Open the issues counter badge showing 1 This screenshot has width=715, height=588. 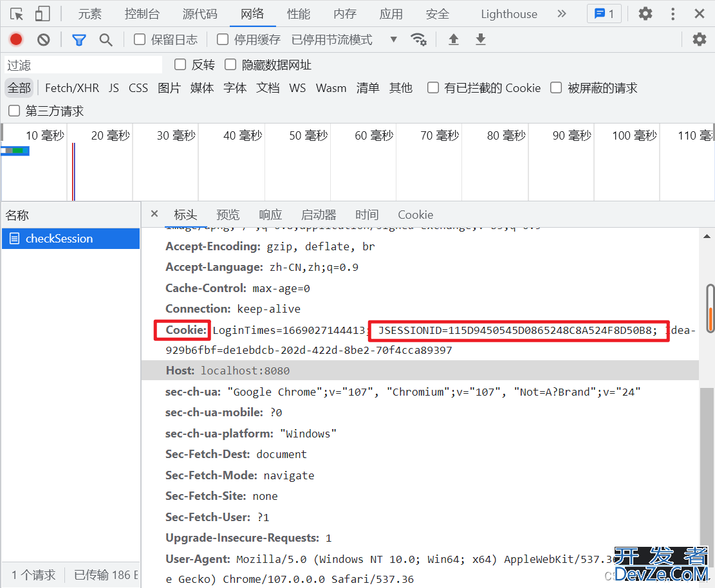604,14
